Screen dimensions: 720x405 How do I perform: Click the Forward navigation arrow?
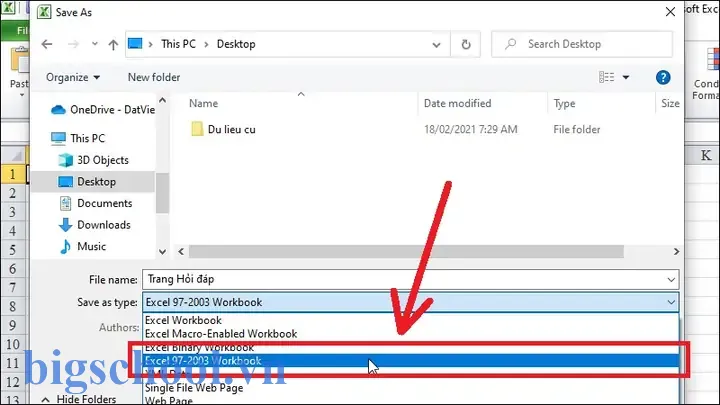[x=73, y=44]
